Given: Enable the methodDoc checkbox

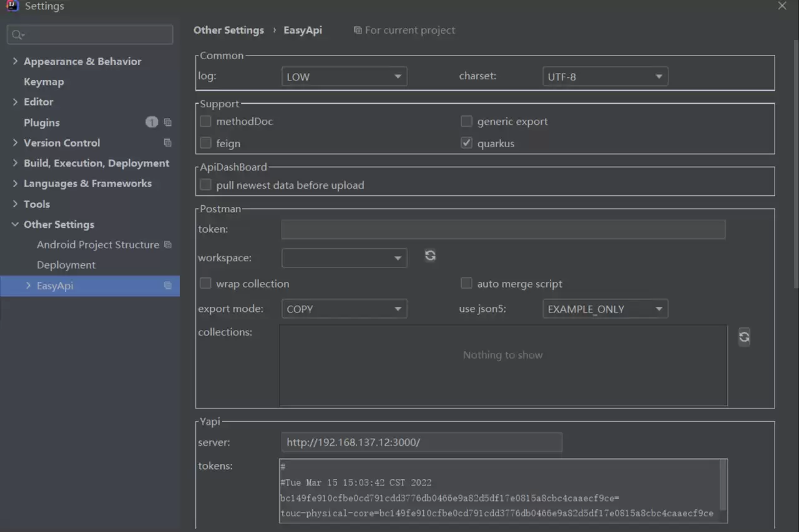Looking at the screenshot, I should point(205,121).
